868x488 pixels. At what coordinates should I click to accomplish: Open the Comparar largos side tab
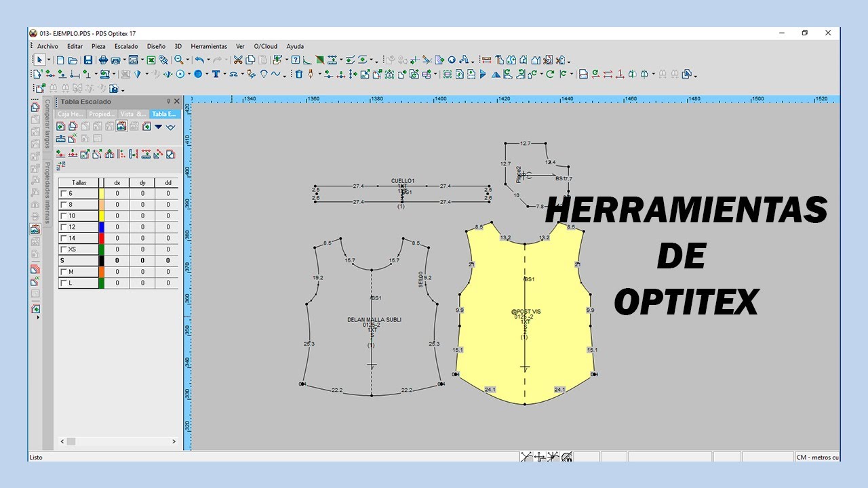(x=47, y=125)
